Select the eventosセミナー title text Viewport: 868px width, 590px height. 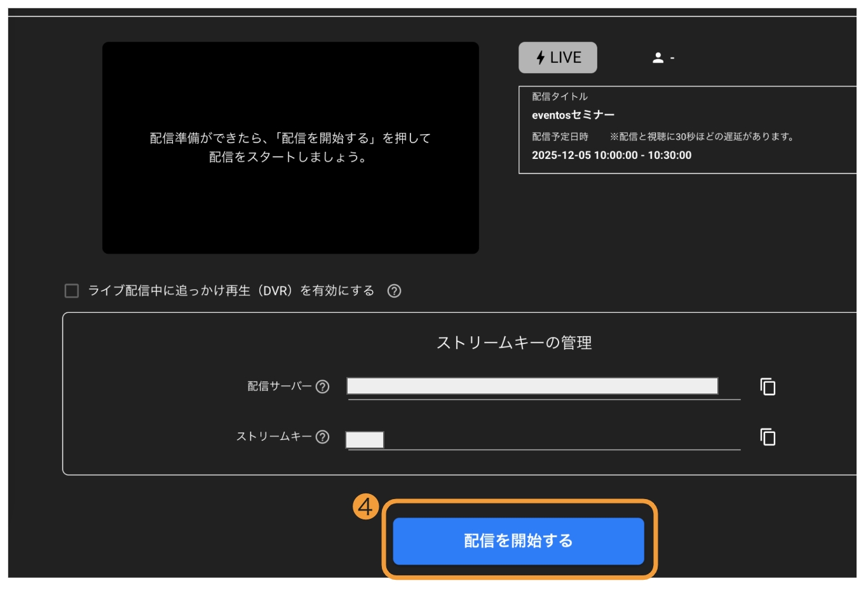[573, 115]
